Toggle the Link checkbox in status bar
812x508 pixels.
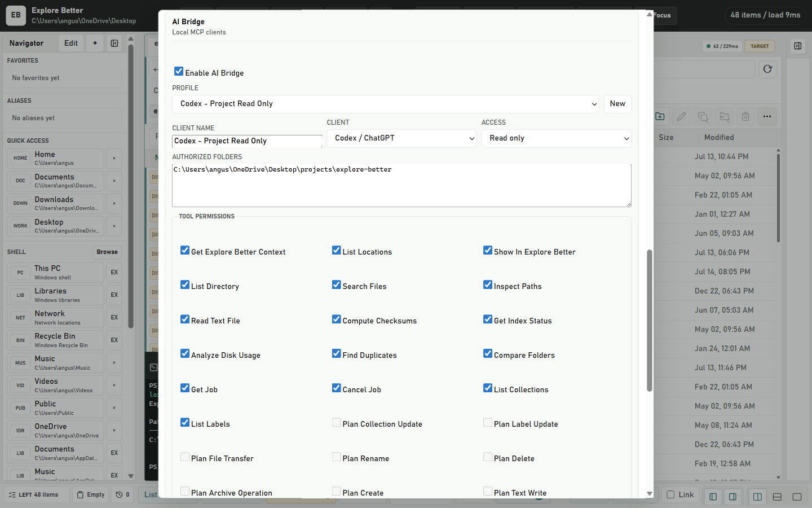tap(670, 494)
